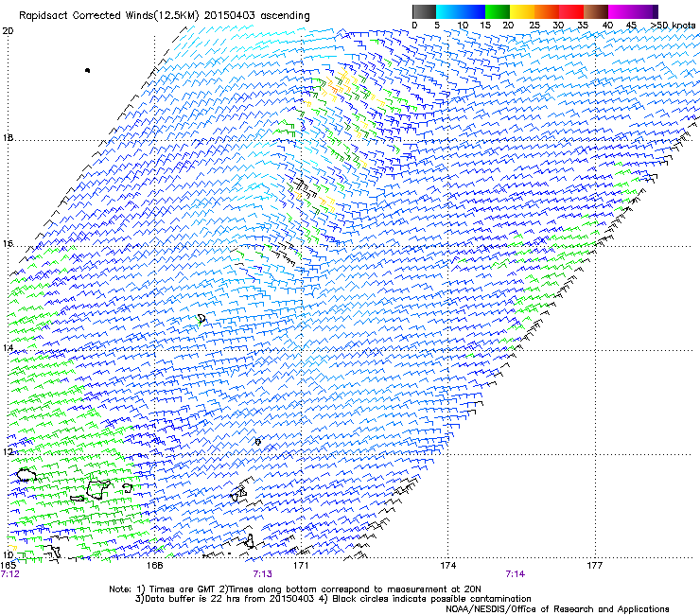Click the latitude label 18
700x615 pixels.
[x=8, y=137]
